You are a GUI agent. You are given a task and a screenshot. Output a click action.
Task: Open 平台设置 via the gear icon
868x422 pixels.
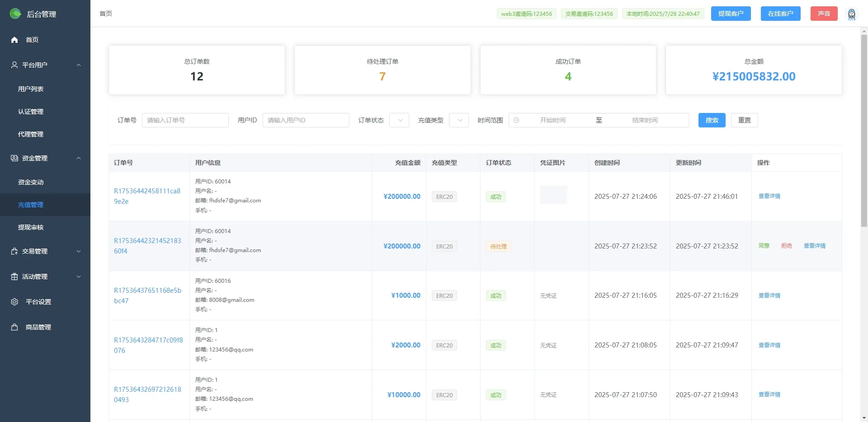(x=14, y=302)
